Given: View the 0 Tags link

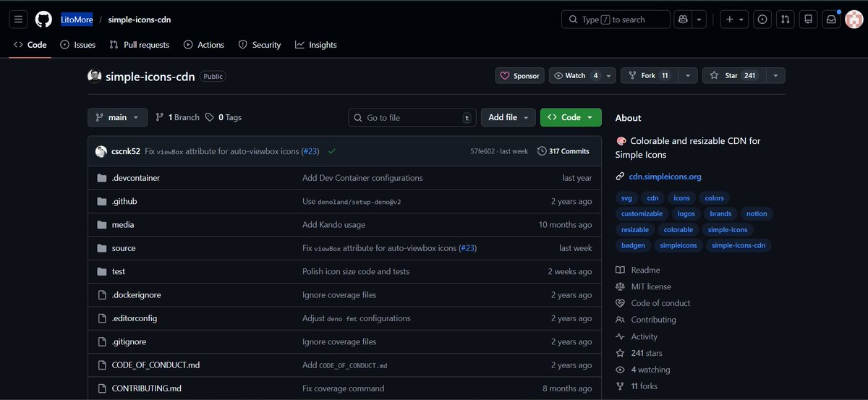Looking at the screenshot, I should tap(224, 117).
